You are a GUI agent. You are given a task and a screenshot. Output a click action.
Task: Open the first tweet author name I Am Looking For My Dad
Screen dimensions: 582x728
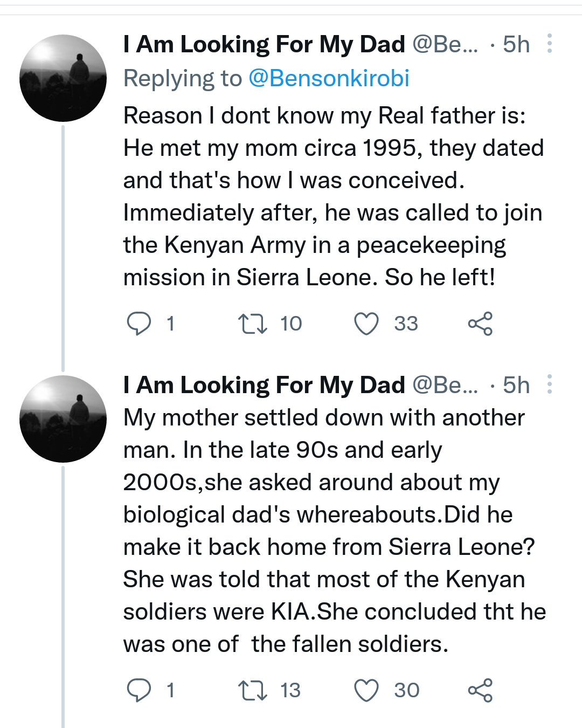[x=264, y=44]
